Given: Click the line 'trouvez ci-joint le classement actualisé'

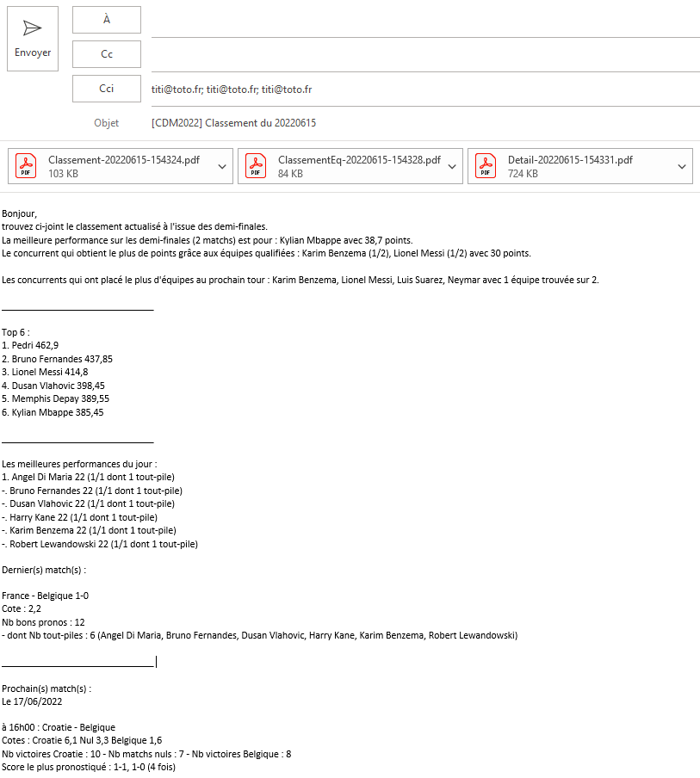Looking at the screenshot, I should (134, 226).
